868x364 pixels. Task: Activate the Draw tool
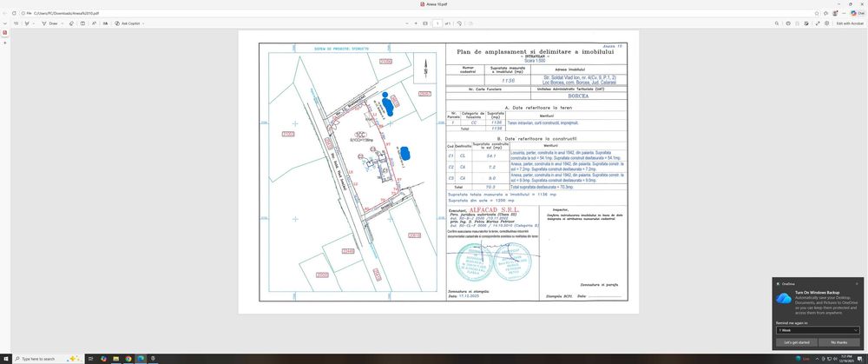click(49, 23)
